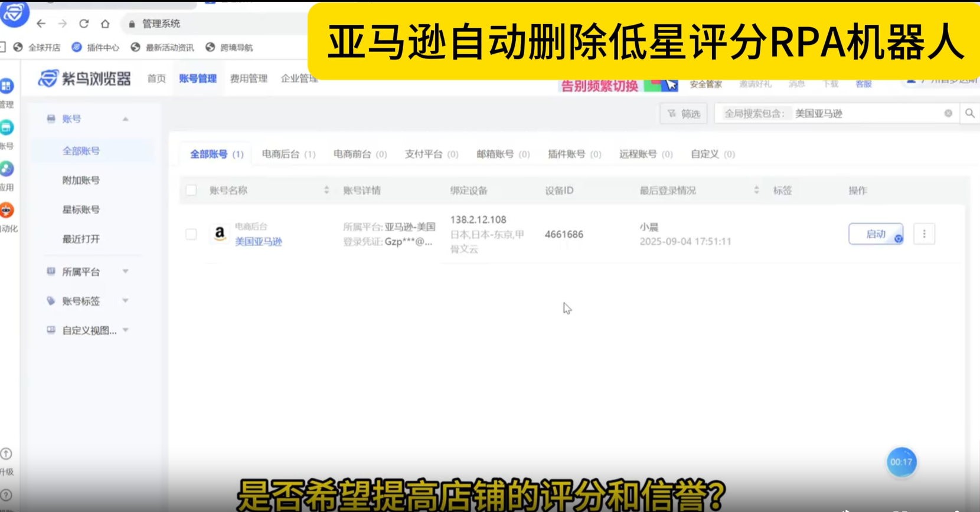Screen dimensions: 980x512
Task: Switch to the 全部账号 (1) tab
Action: pos(217,154)
